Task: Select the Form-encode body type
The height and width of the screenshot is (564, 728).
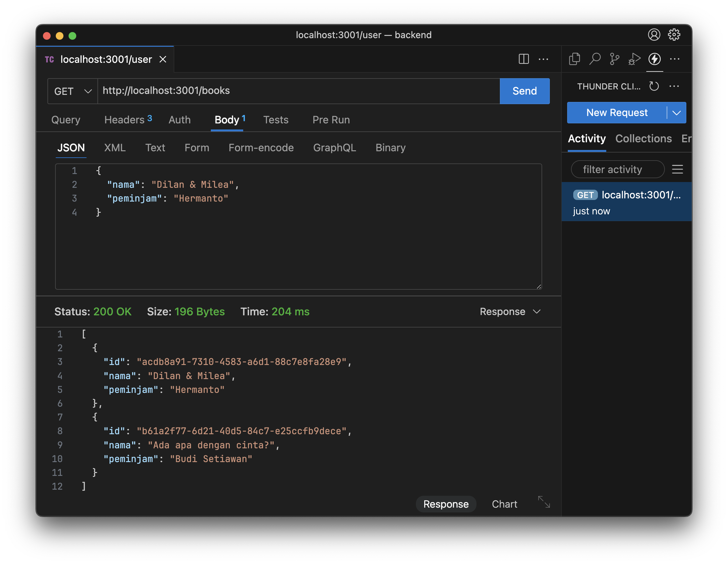Action: point(261,148)
